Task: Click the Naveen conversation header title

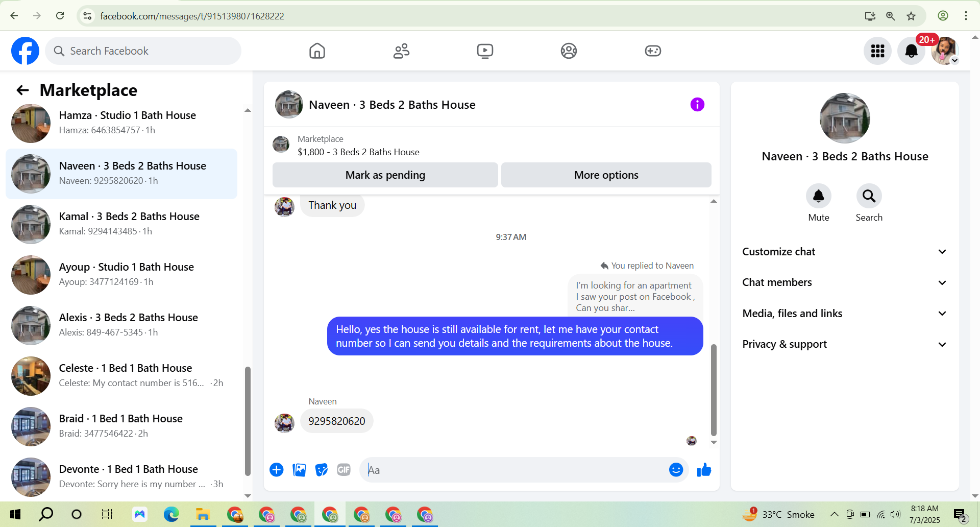Action: 392,105
